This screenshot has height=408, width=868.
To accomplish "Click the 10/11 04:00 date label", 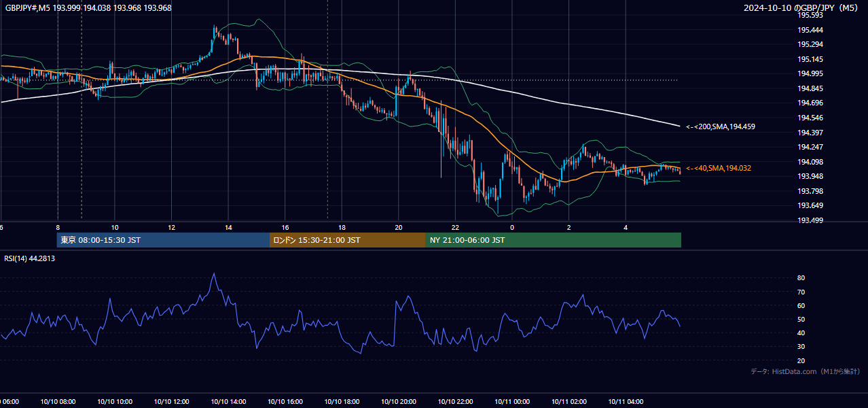I will click(x=626, y=402).
